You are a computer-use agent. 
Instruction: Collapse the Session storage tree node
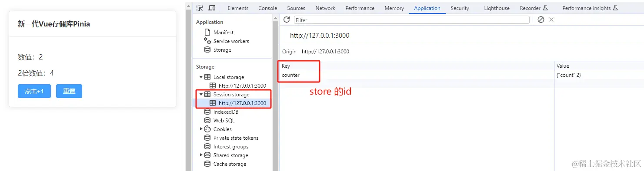[201, 95]
